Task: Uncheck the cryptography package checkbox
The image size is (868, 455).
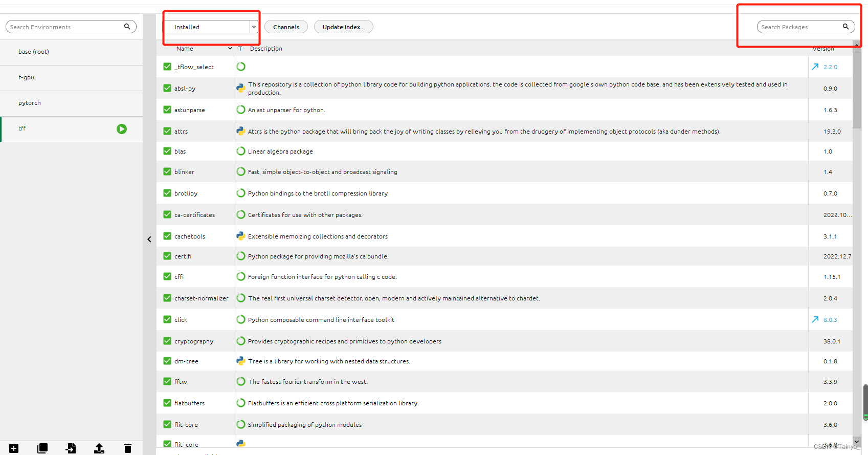Action: point(167,341)
